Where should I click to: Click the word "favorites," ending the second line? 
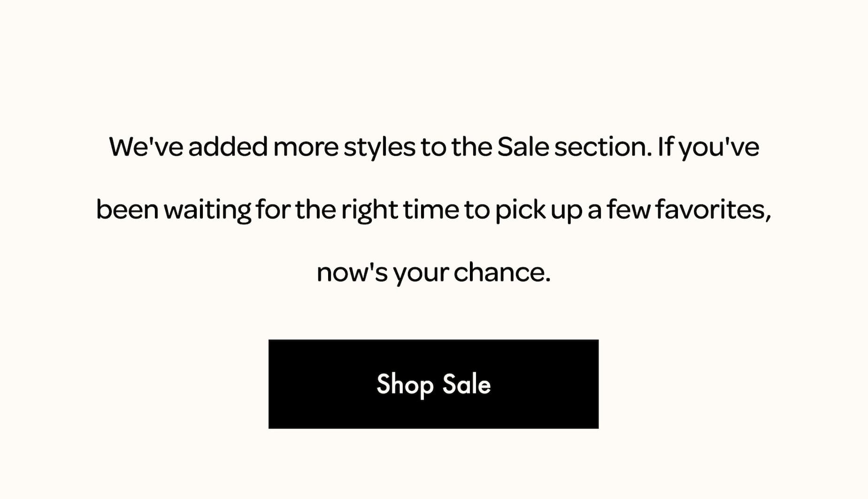[714, 210]
